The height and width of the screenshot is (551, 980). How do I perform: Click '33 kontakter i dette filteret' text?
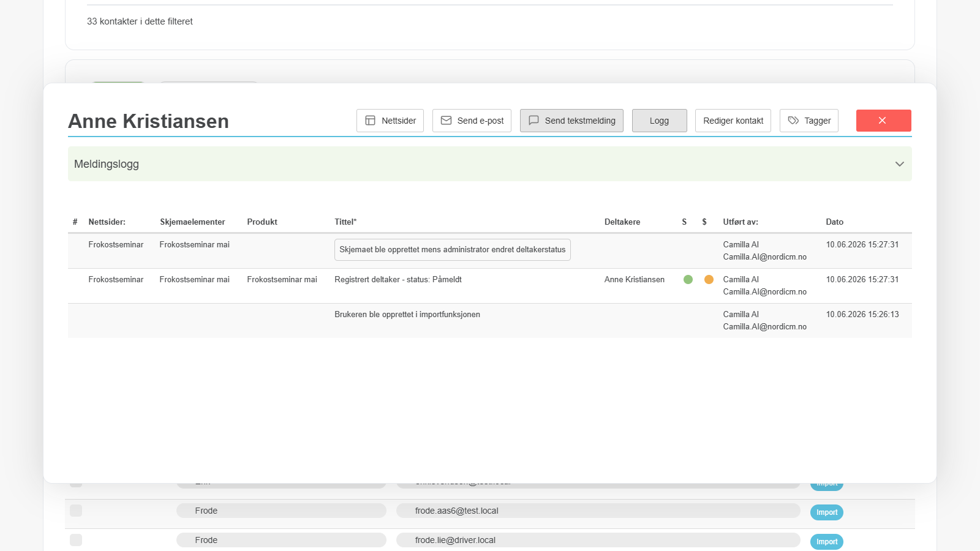(140, 21)
